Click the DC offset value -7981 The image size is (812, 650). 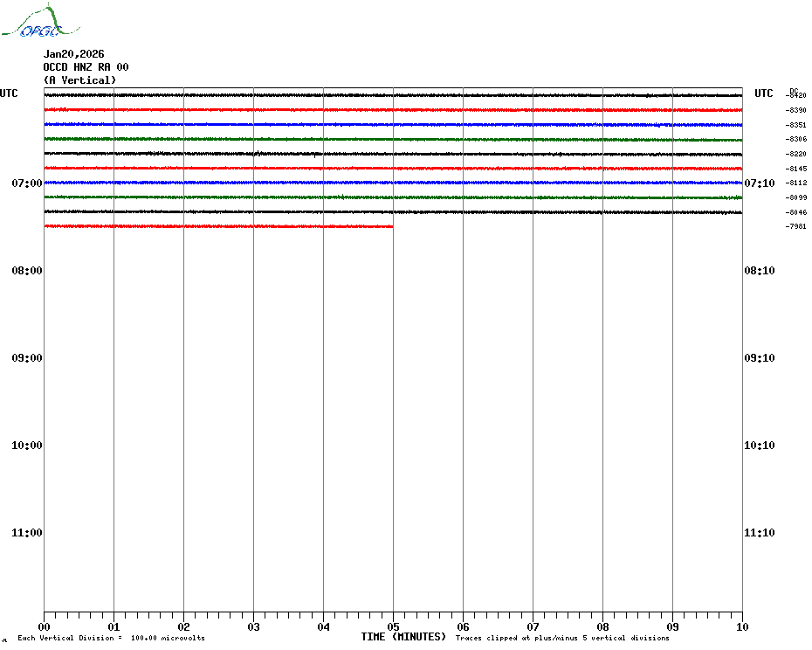pos(796,226)
